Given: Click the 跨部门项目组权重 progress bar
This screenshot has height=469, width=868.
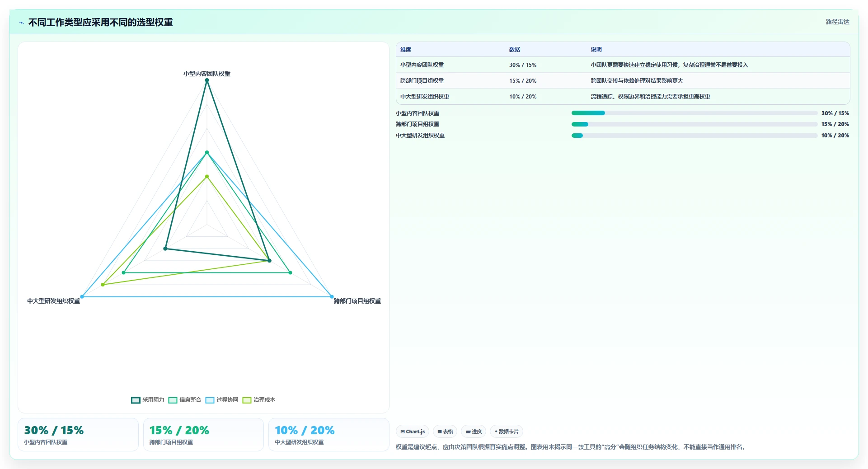Looking at the screenshot, I should pos(694,124).
